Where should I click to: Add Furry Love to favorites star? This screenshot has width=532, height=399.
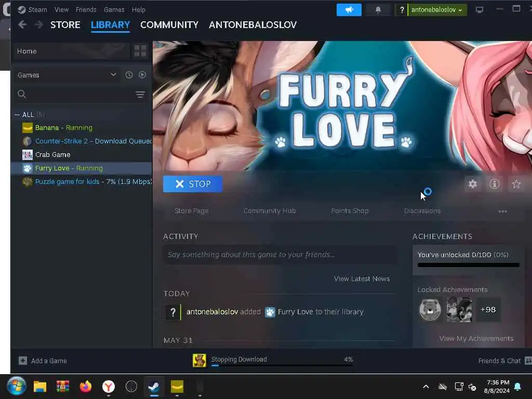[x=516, y=184]
